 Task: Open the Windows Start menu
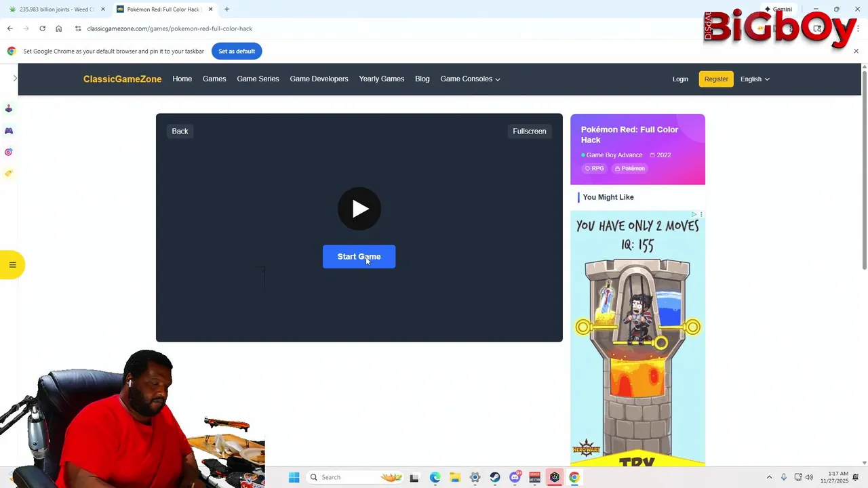tap(294, 477)
